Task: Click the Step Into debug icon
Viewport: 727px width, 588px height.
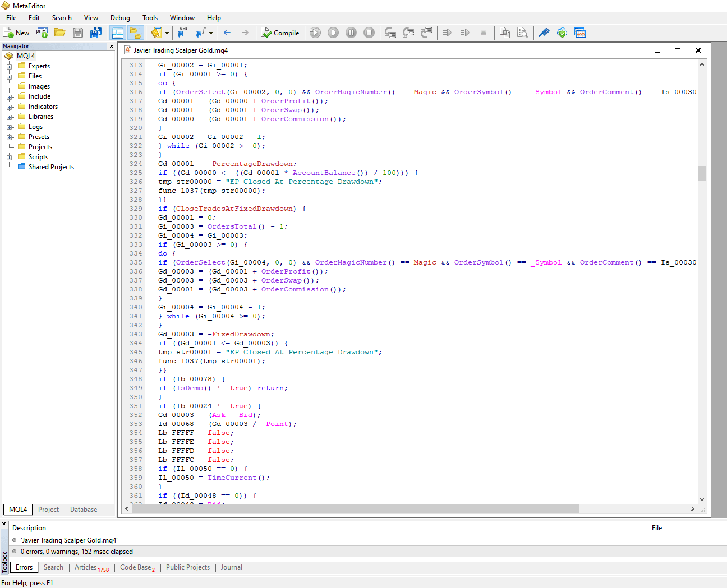Action: click(390, 33)
